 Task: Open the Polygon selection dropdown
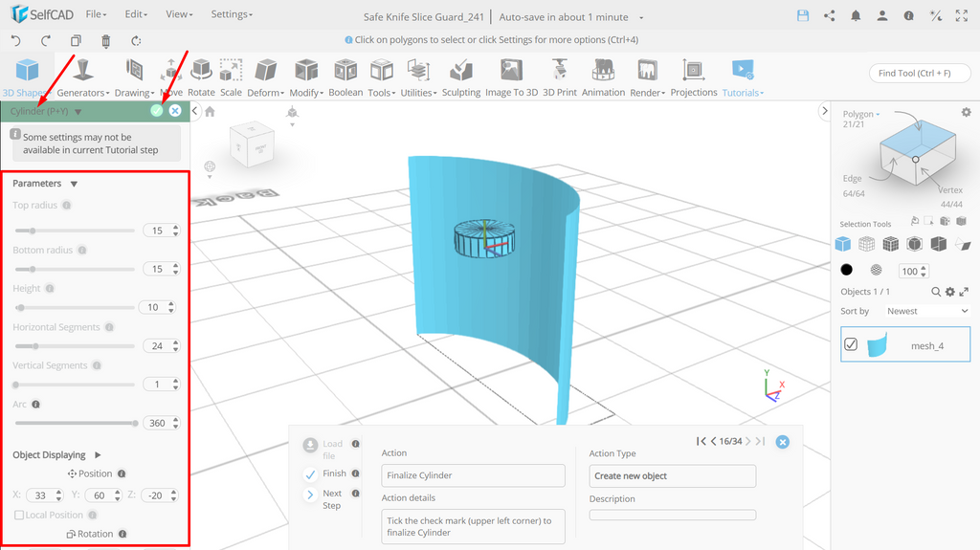tap(861, 114)
